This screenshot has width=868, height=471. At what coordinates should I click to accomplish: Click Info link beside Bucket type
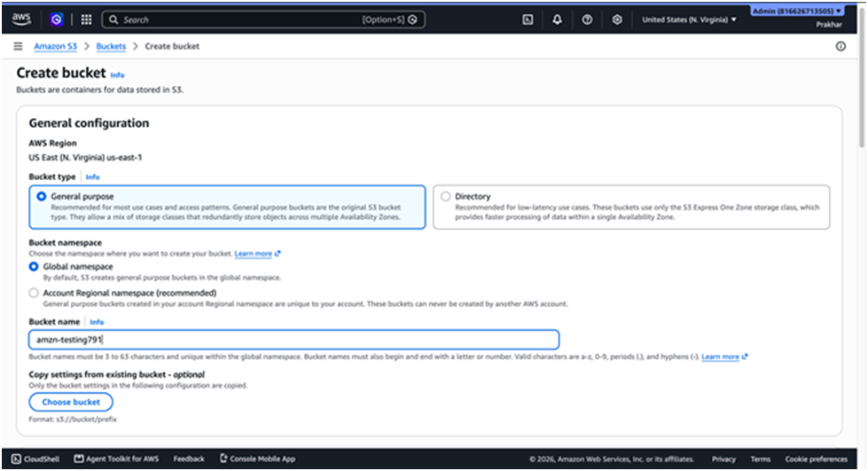pos(92,177)
